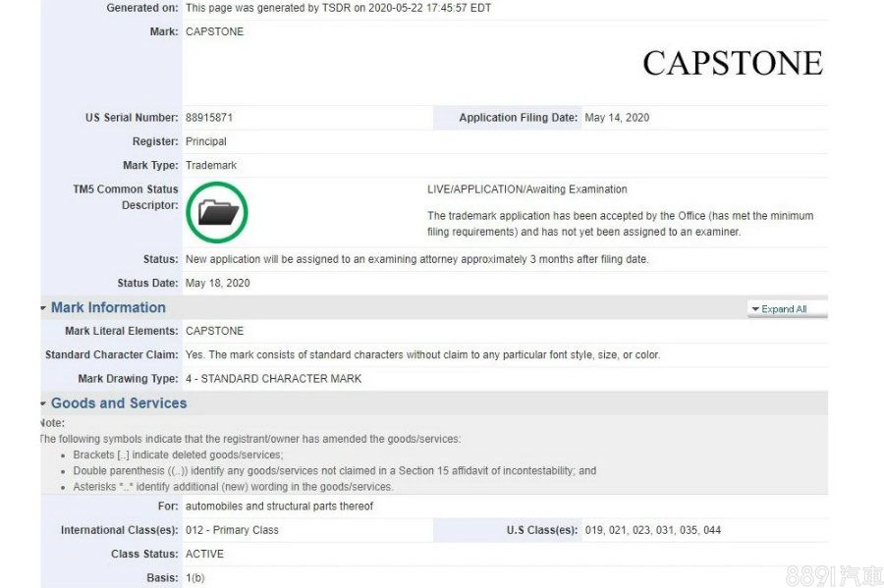Click the trademark application accepted description text

click(620, 224)
